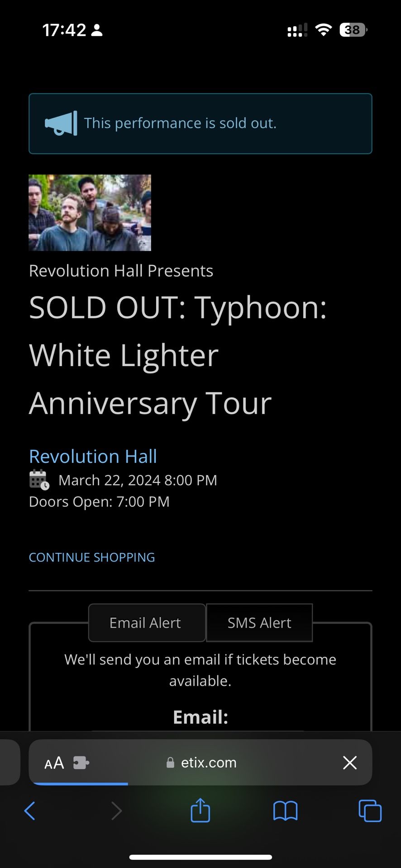This screenshot has height=868, width=401.
Task: Tap the etix.com address bar
Action: pyautogui.click(x=208, y=763)
